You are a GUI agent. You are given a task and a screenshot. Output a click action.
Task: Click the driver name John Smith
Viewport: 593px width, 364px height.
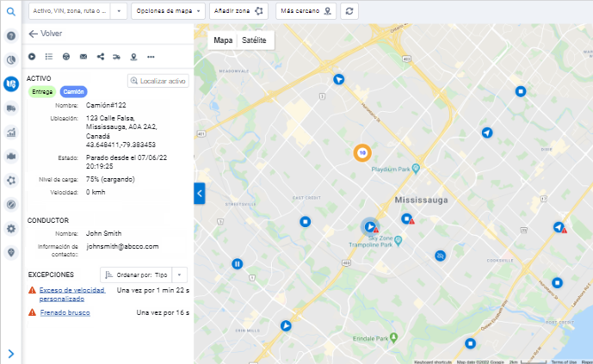pos(103,233)
